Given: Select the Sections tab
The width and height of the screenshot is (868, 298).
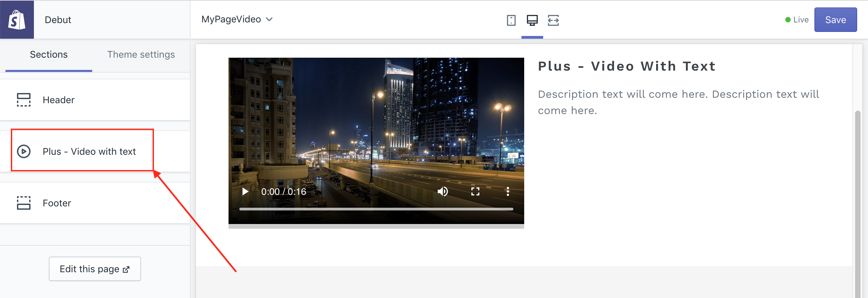Looking at the screenshot, I should (49, 55).
